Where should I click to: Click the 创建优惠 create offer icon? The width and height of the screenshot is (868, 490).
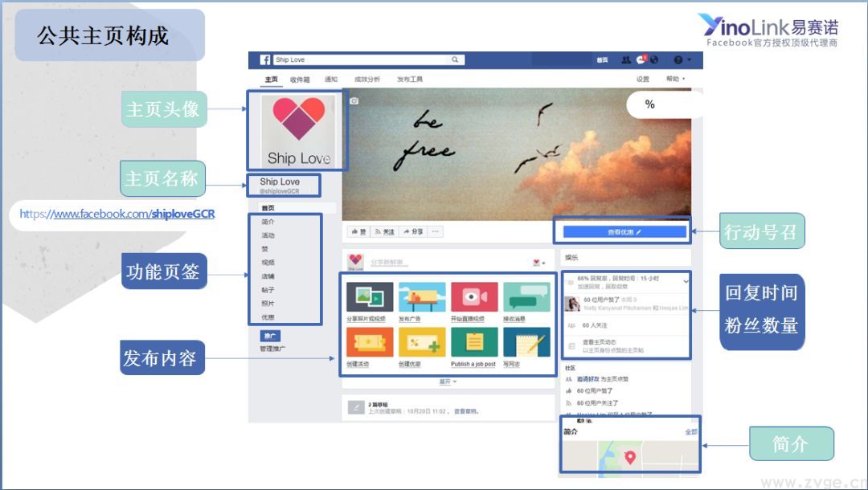tap(423, 341)
